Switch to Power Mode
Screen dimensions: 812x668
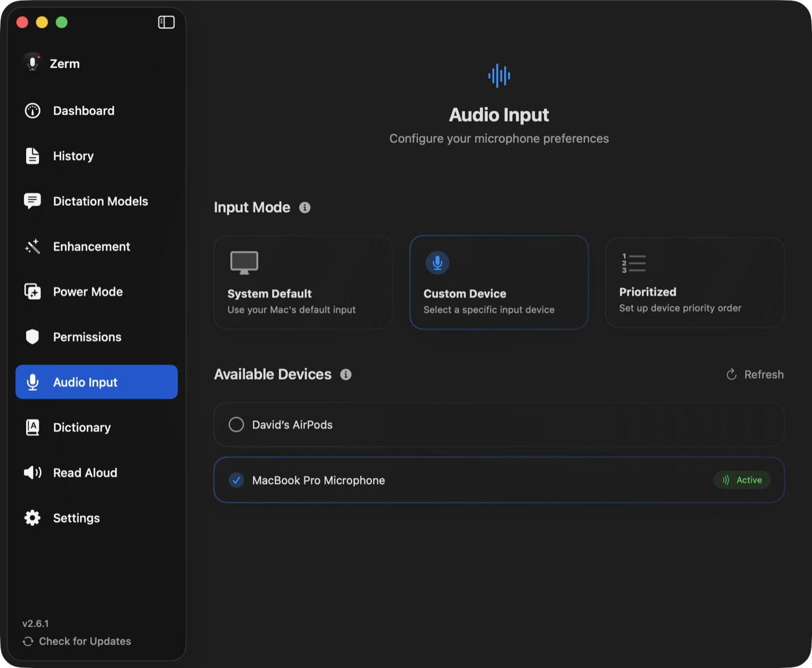[x=96, y=292]
